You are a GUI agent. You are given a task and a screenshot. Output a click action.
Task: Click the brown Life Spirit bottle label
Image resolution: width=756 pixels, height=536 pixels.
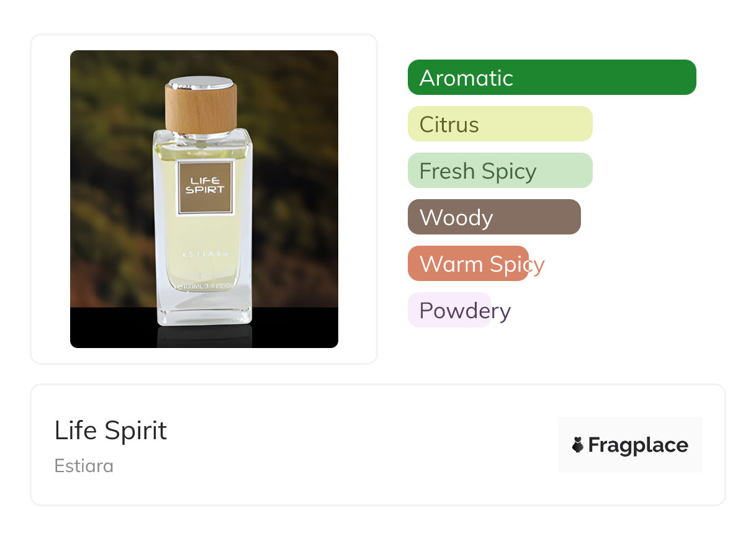point(205,187)
